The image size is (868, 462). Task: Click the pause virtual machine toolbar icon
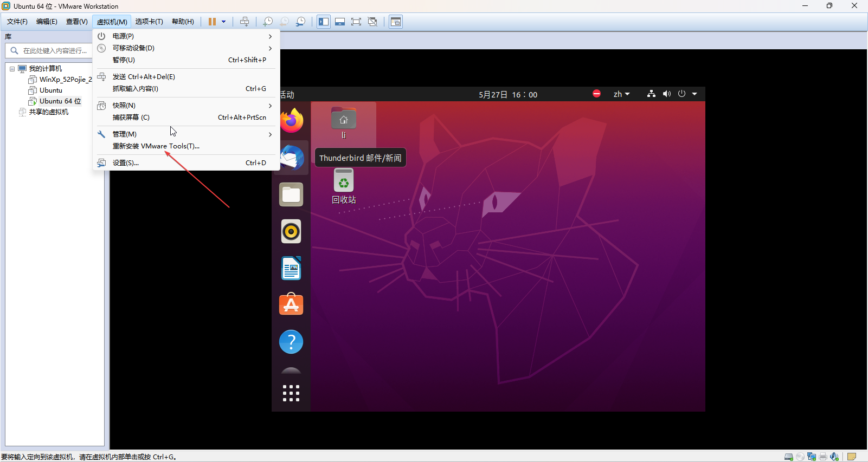tap(212, 22)
